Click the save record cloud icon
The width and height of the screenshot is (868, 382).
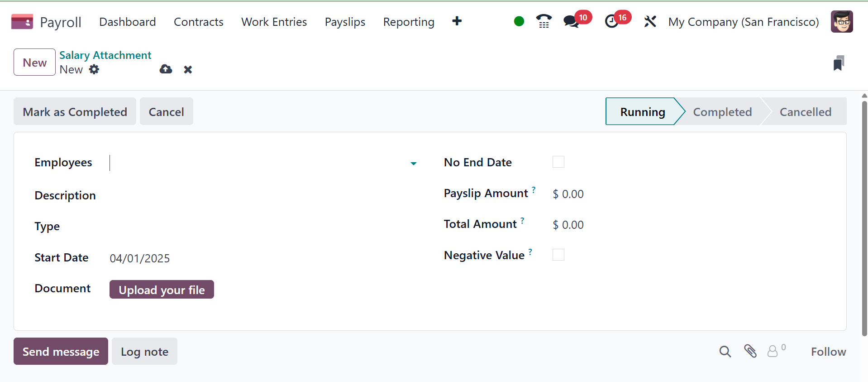point(166,69)
